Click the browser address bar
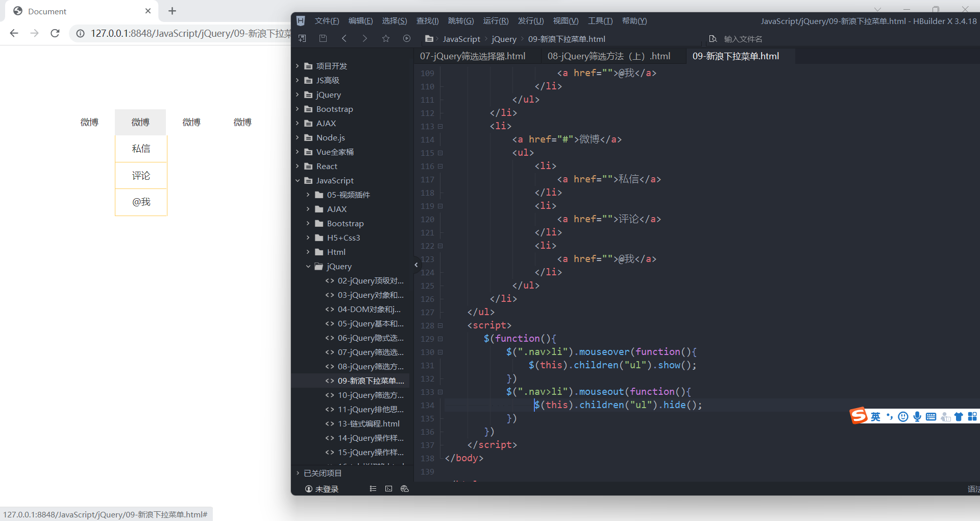Screen dimensions: 980x521 (x=180, y=33)
